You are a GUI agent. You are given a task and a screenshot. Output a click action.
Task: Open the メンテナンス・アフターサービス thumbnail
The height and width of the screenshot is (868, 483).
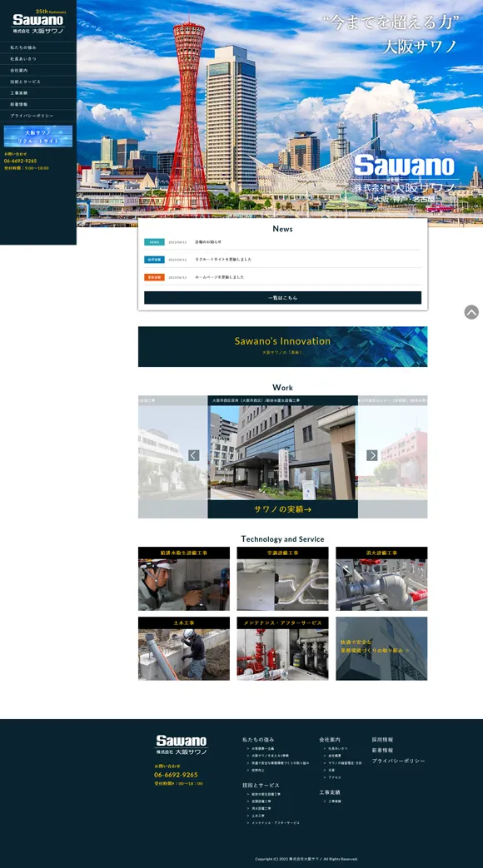tap(282, 649)
